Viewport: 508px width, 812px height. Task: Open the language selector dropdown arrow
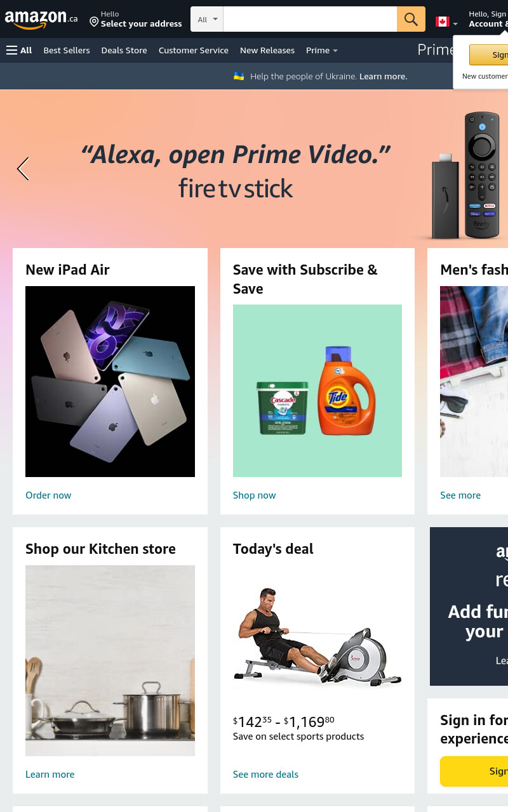pyautogui.click(x=455, y=24)
